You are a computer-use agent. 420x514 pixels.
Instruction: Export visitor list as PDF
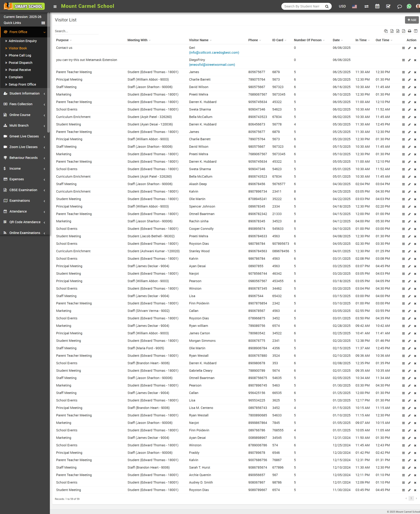(403, 31)
